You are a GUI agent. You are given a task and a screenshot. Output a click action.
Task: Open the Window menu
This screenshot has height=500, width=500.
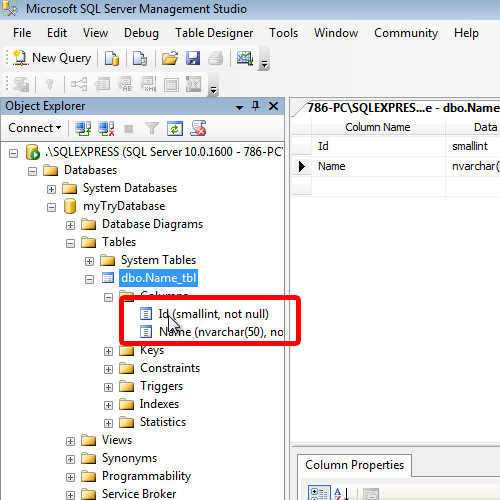point(336,33)
